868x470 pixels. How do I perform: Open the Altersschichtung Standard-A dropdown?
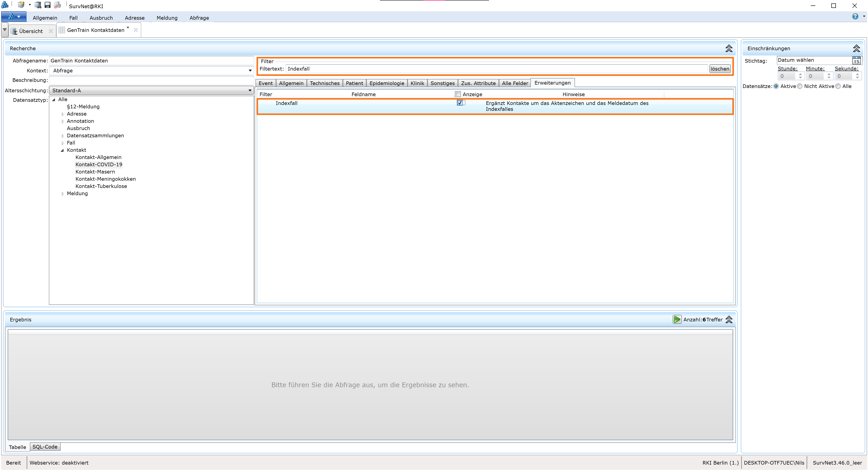[x=250, y=90]
